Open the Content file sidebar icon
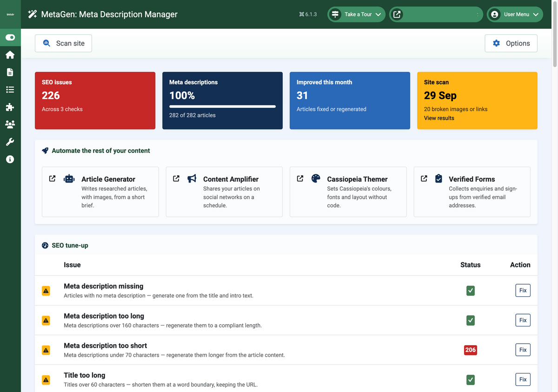Screen dimensions: 558x392 (x=10, y=72)
